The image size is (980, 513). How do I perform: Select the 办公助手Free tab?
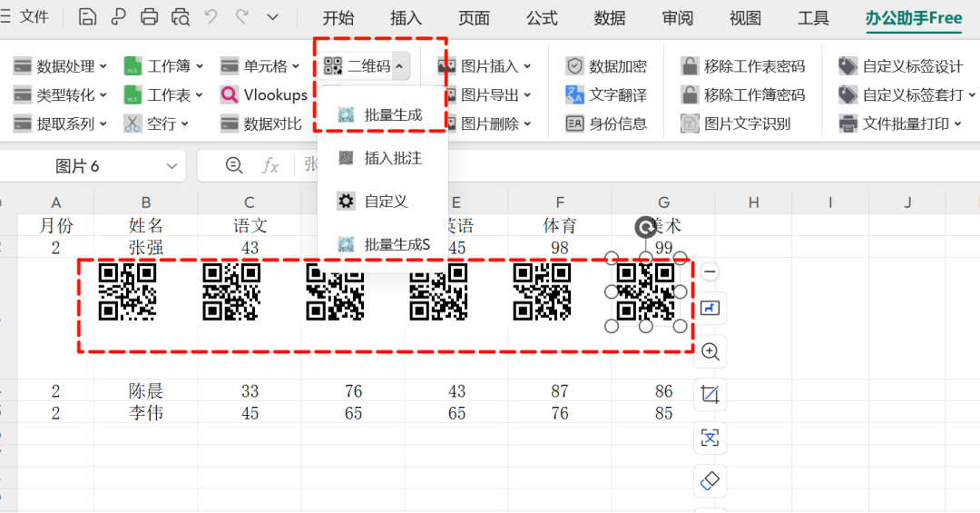(x=914, y=18)
